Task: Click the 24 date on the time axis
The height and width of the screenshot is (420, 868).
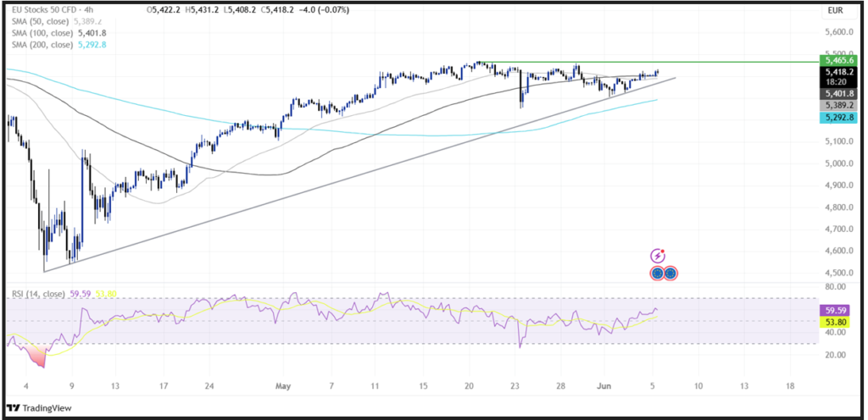Action: coord(210,384)
